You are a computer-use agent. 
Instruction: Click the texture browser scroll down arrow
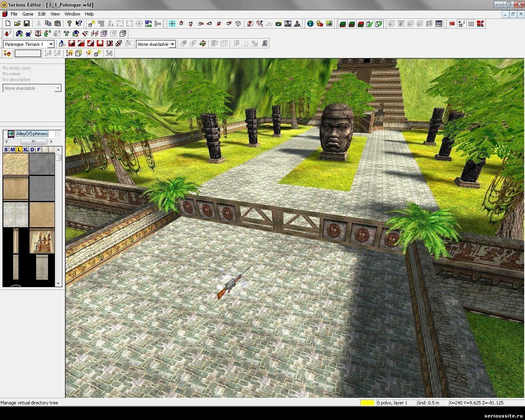coord(58,283)
